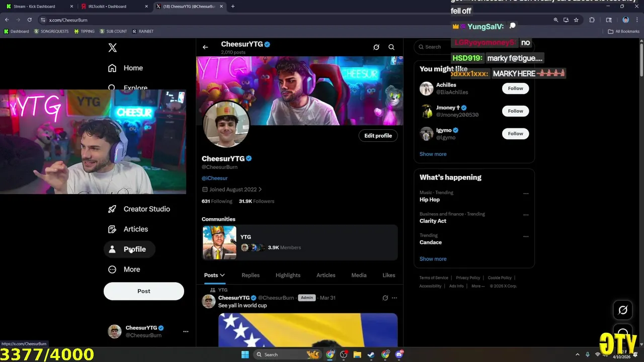This screenshot has height=362, width=644.
Task: Open account switcher three-dot menu for CheesurYTG
Action: [186, 331]
